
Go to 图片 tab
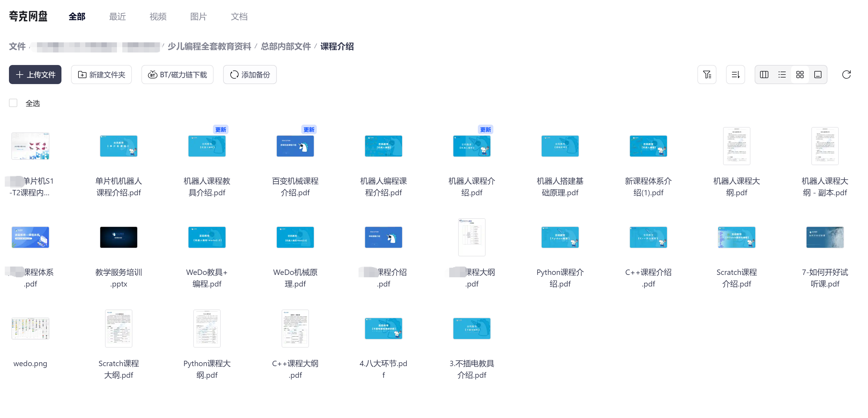pyautogui.click(x=198, y=16)
